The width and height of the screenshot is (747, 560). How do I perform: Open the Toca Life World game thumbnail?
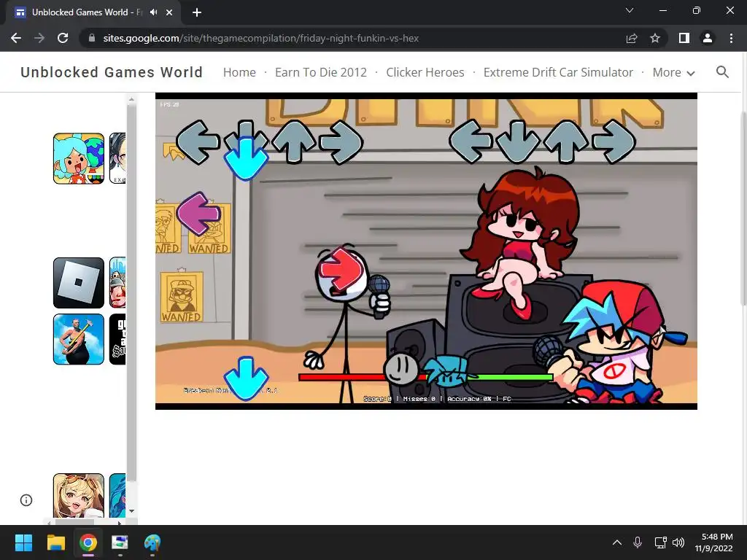(79, 158)
